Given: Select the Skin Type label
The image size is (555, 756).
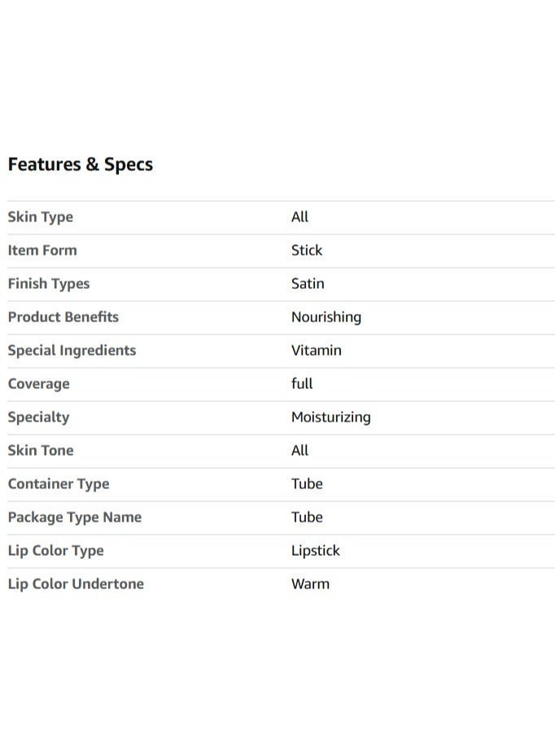Looking at the screenshot, I should (x=41, y=217).
